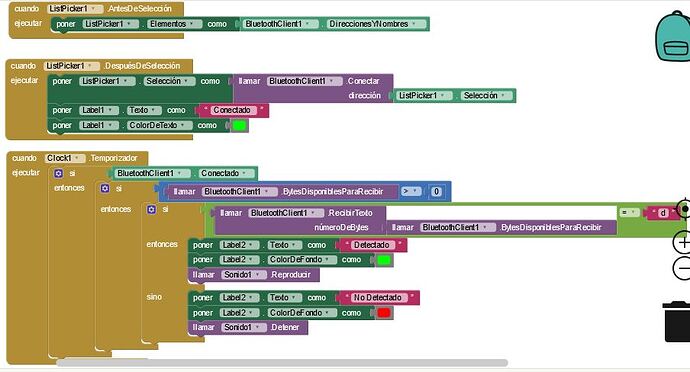Click the 'Conectado' text string field

[x=232, y=110]
